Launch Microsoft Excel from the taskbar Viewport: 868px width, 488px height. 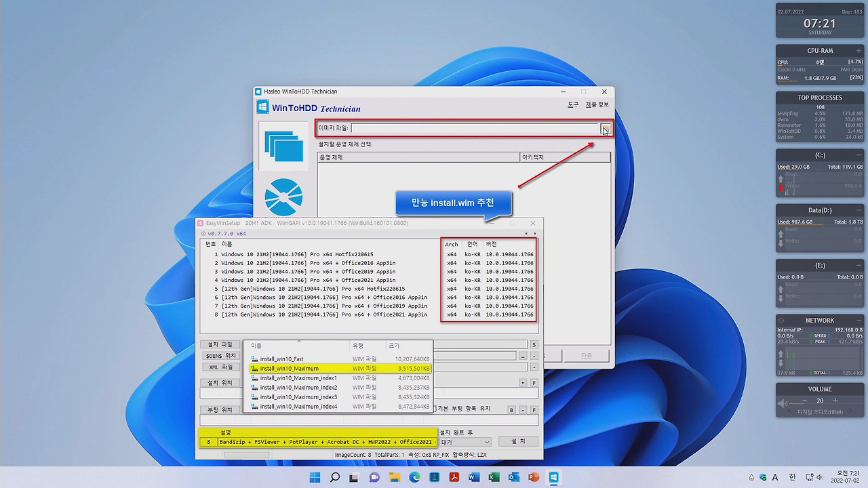(494, 477)
